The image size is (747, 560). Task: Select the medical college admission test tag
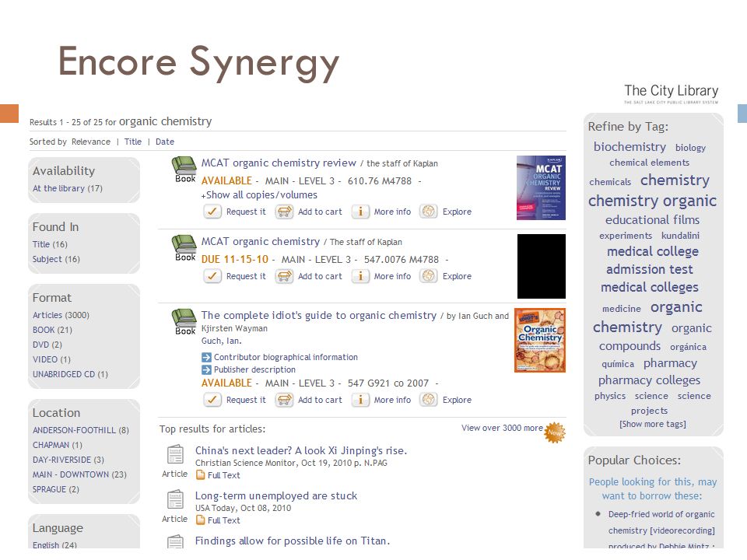point(651,261)
